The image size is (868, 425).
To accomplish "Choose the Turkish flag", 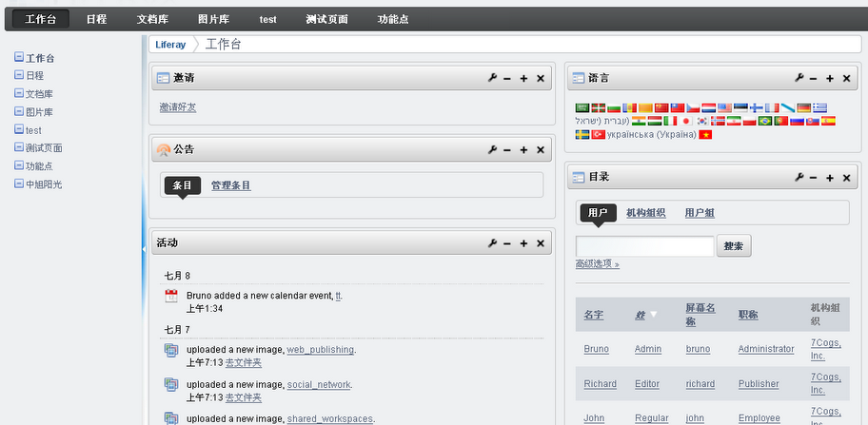I will 599,135.
